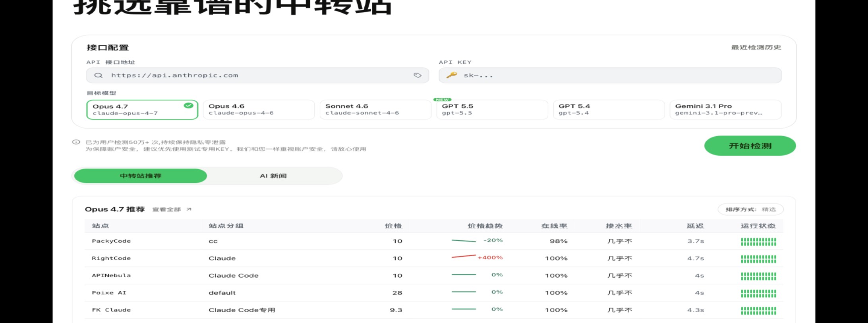Click PackyCode price trend sparkline

click(x=464, y=241)
